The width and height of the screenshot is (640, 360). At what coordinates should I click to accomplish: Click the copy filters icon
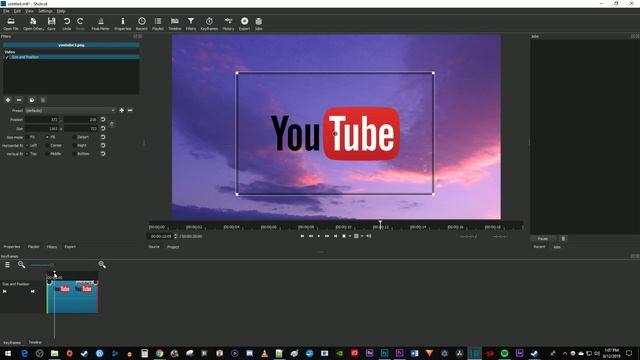[32, 100]
